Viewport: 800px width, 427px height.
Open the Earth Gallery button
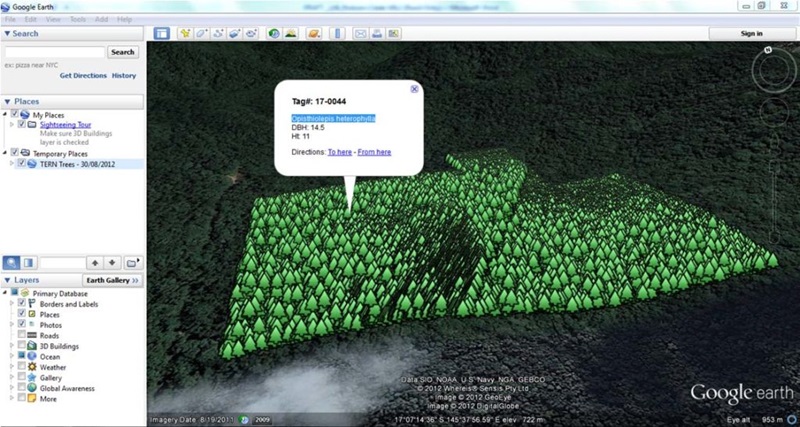tap(112, 281)
